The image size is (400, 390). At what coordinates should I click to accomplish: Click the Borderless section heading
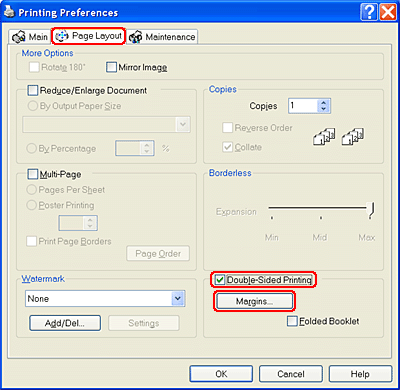point(230,173)
